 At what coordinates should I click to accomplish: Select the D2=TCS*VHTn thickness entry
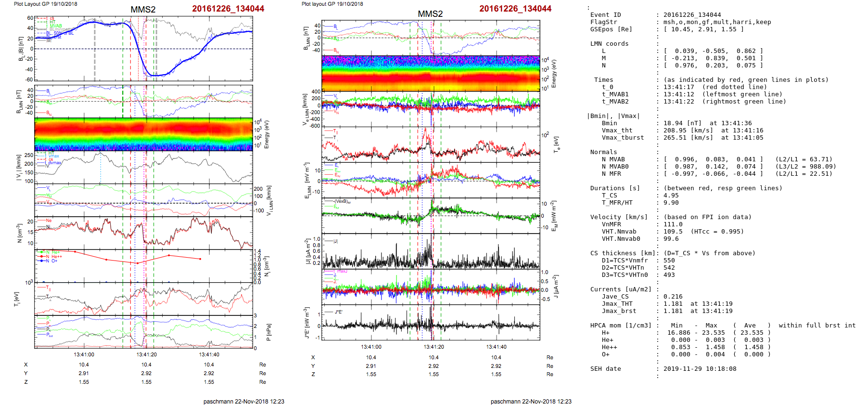point(623,268)
